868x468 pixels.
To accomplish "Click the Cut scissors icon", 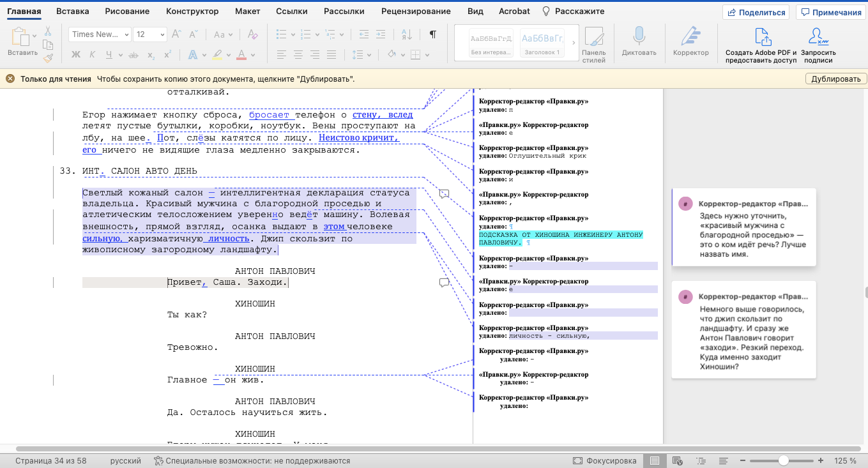I will [x=48, y=31].
